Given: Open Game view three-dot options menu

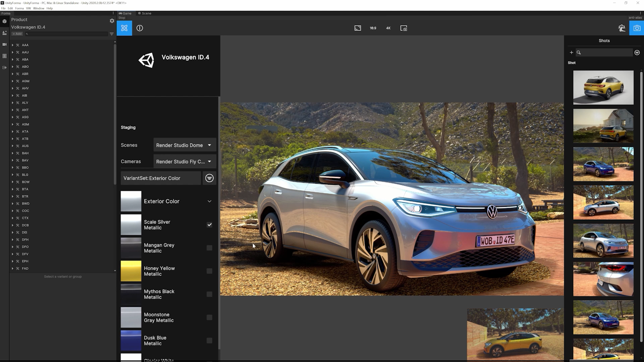Looking at the screenshot, I should point(640,13).
